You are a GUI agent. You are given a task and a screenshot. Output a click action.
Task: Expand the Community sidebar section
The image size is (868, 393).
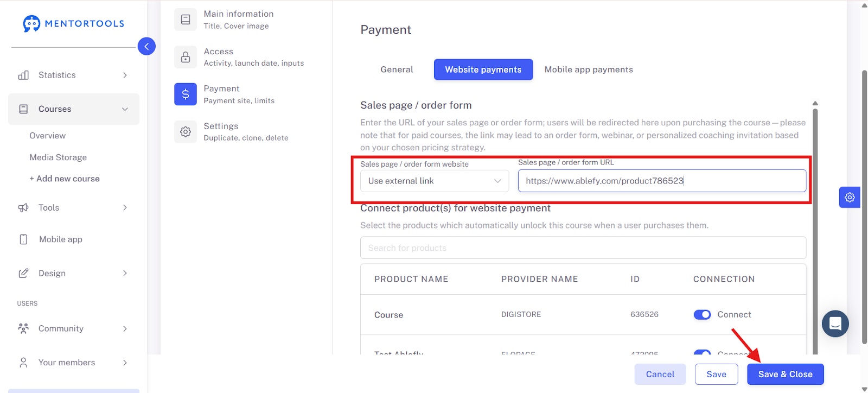(x=74, y=328)
